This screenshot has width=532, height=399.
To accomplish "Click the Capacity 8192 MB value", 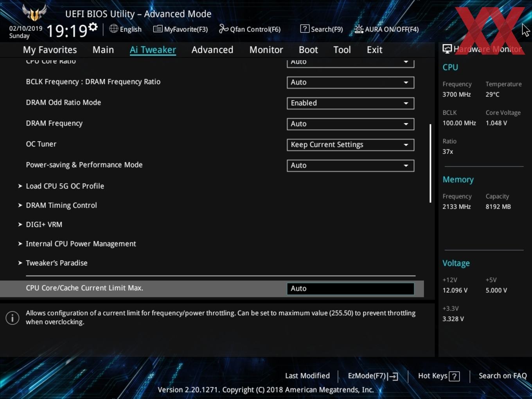I will 498,207.
